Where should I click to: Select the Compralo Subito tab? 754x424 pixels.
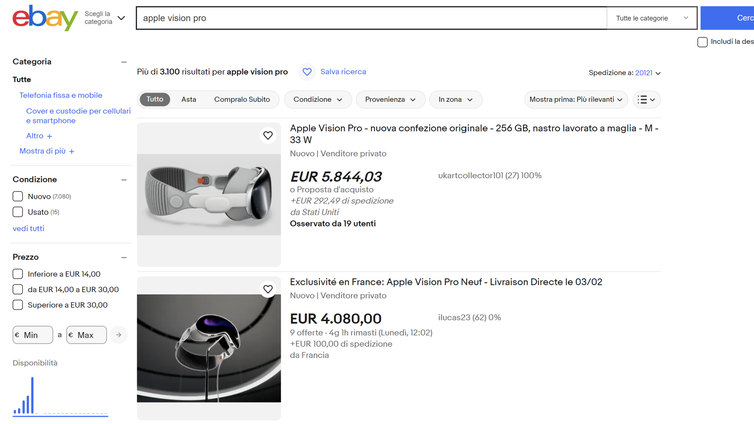tap(242, 100)
